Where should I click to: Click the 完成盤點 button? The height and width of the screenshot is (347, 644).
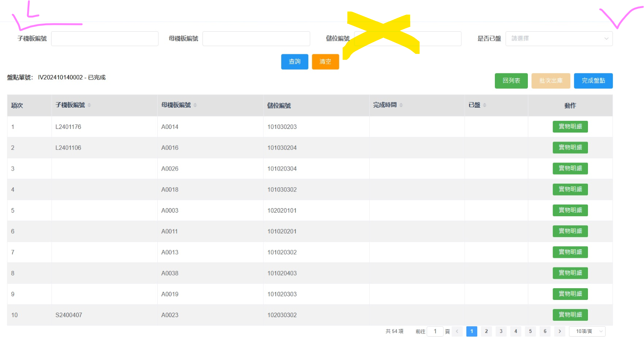593,81
